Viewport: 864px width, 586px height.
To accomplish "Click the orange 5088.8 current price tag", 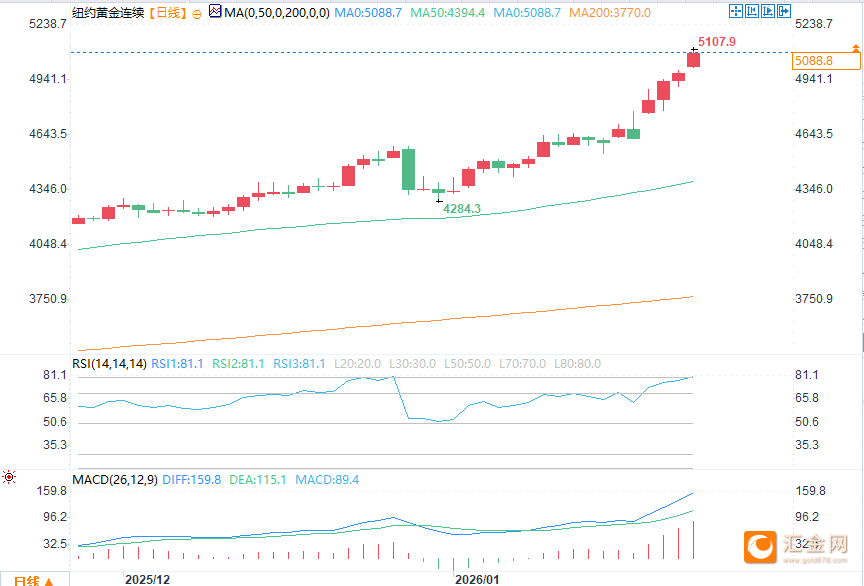I will coord(826,61).
